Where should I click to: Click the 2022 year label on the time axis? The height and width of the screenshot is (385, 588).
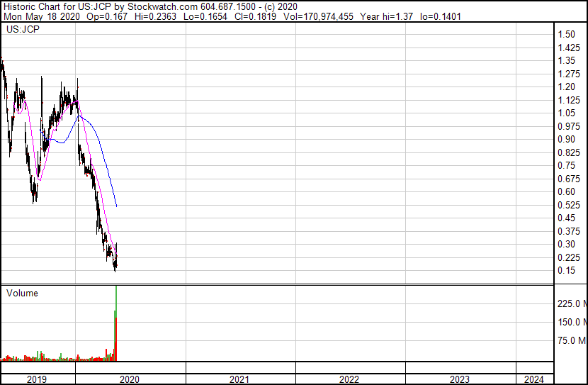point(349,379)
